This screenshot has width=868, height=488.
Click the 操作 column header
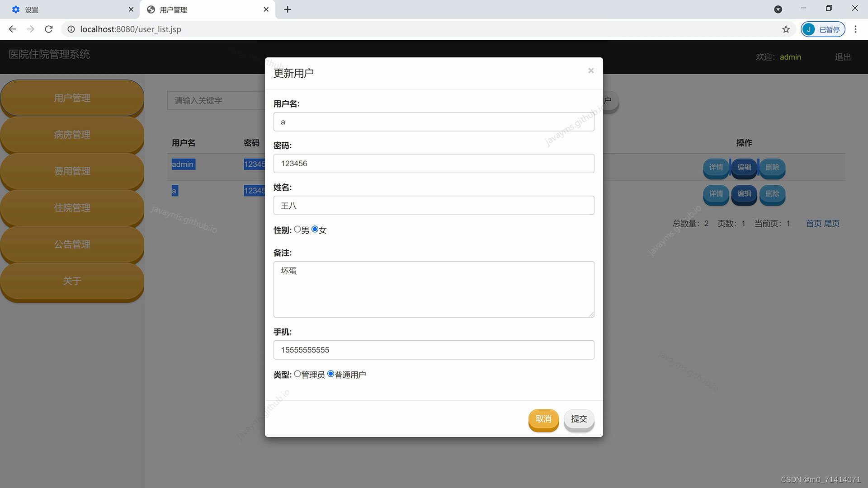(744, 143)
